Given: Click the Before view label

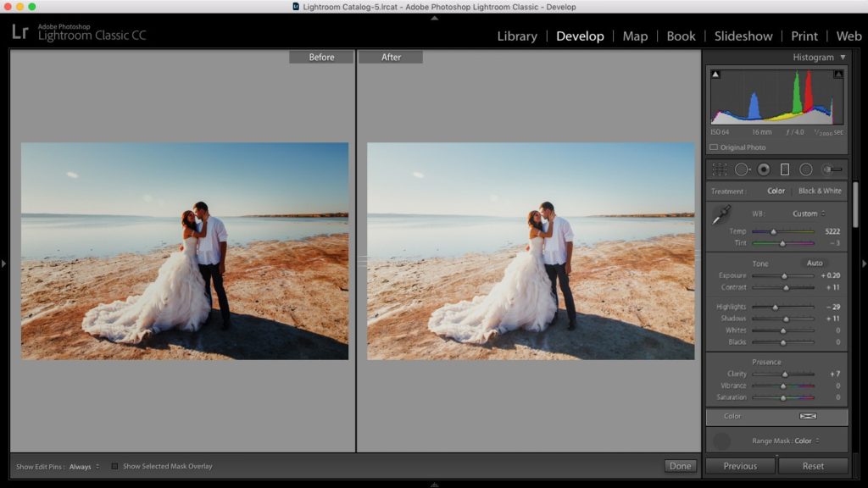Looking at the screenshot, I should click(321, 57).
